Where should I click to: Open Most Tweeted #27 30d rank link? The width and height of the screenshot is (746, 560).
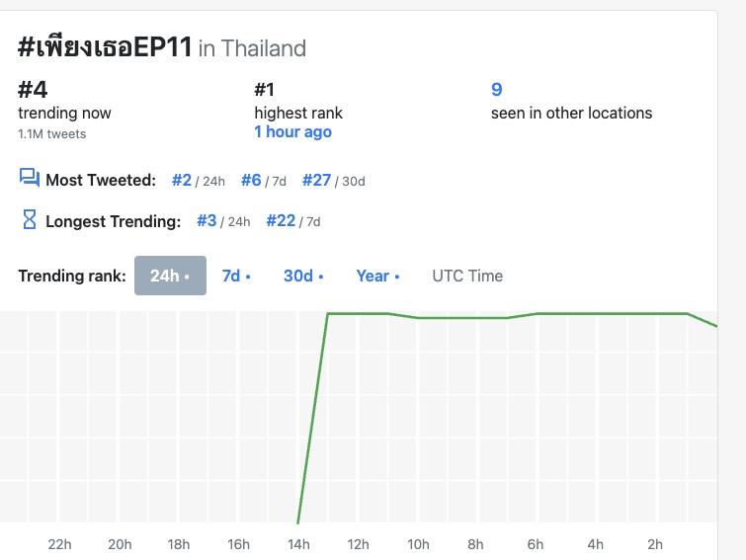(x=317, y=180)
